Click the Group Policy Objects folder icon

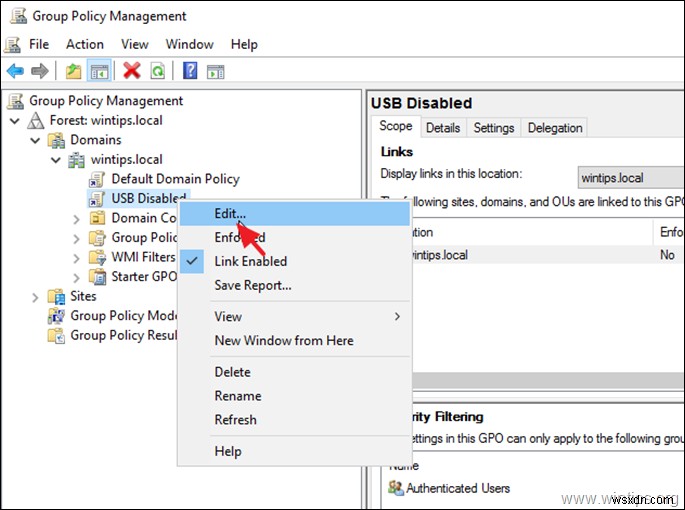tap(97, 238)
